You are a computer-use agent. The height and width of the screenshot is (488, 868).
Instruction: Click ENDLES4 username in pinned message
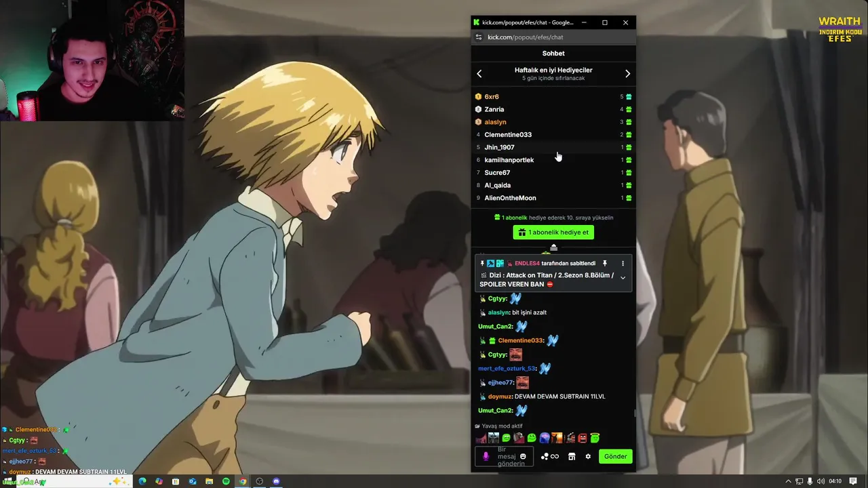pyautogui.click(x=527, y=263)
